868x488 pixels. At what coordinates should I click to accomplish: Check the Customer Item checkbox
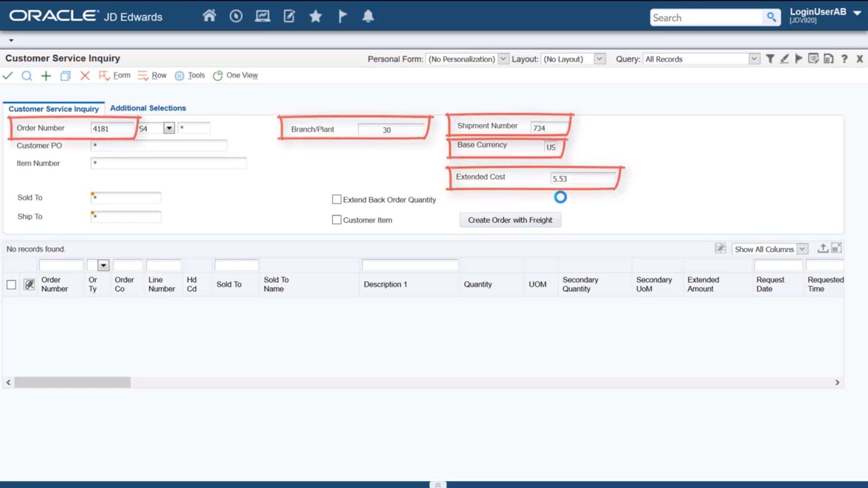tap(336, 220)
